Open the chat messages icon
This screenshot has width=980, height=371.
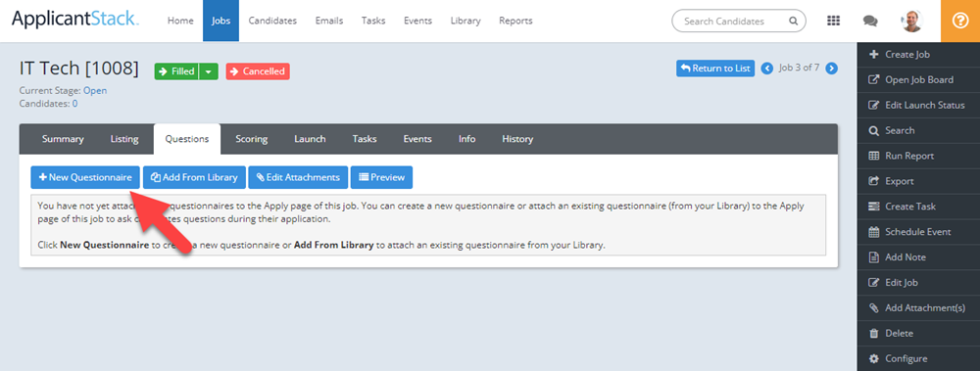[x=870, y=21]
